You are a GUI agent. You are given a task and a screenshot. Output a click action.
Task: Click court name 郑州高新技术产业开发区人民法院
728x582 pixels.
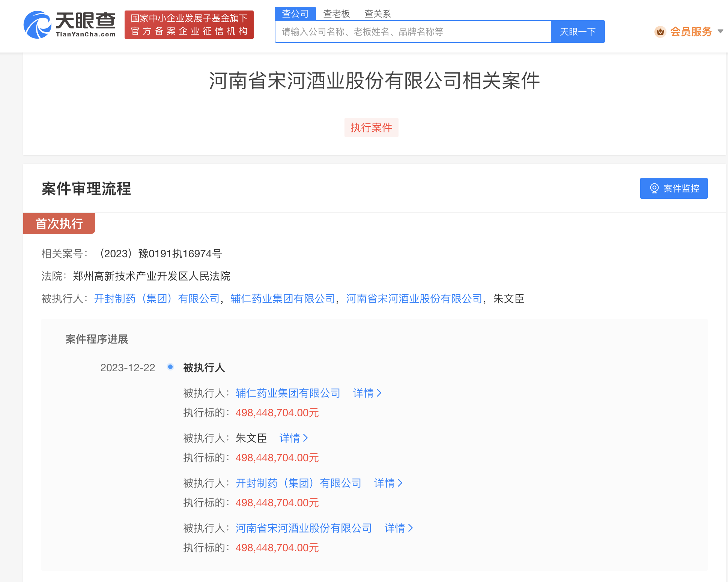click(152, 276)
